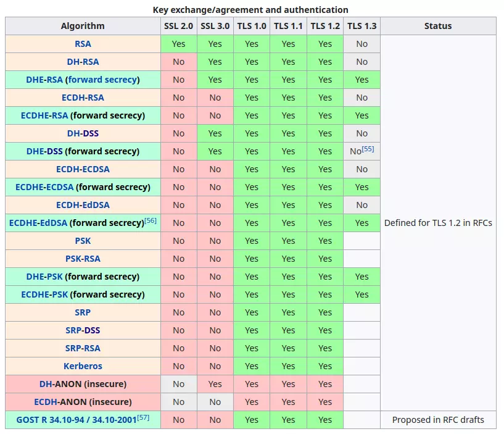Click the ECDHE-EdDSA algorithm link
This screenshot has height=434, width=504.
(x=38, y=223)
